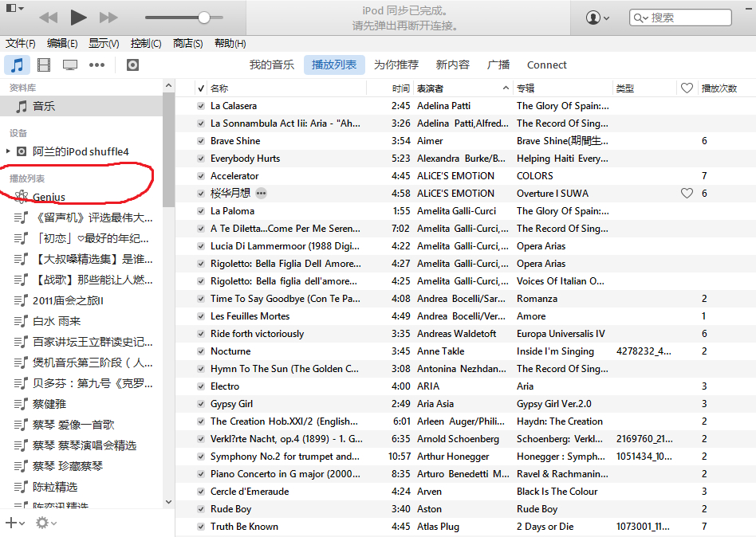Screen dimensions: 756x537
Task: Adjust the volume slider knob
Action: coord(204,18)
